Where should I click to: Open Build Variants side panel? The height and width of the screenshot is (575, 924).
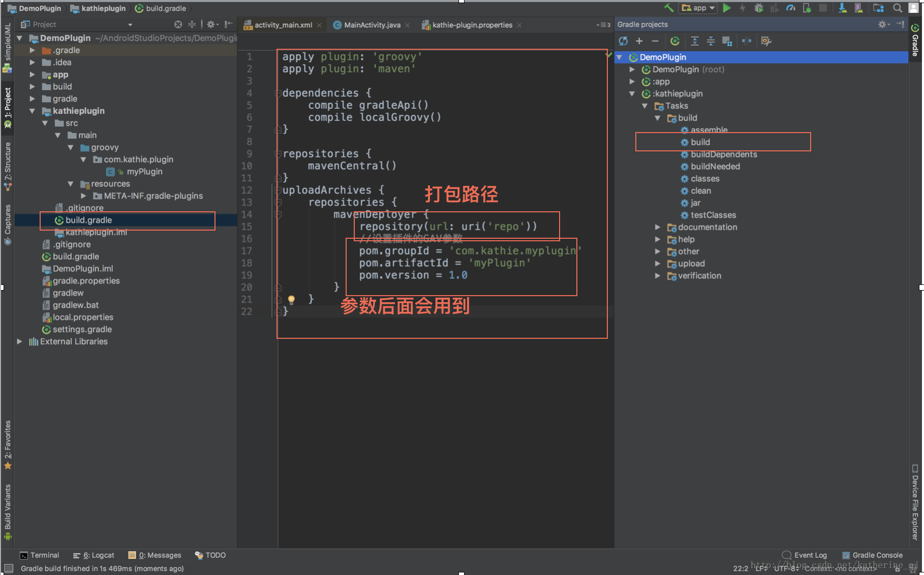coord(8,512)
